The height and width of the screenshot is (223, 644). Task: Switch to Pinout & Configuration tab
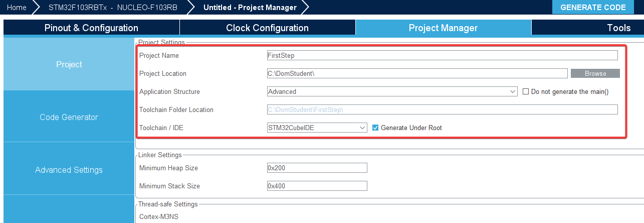[x=91, y=28]
